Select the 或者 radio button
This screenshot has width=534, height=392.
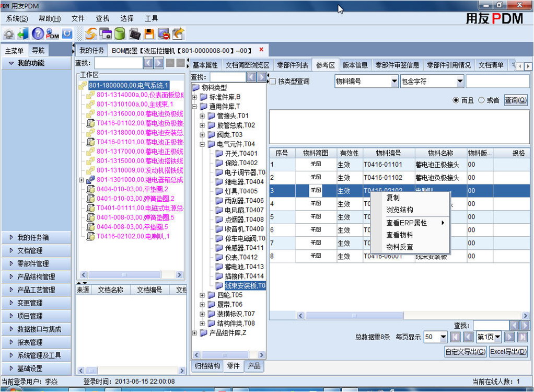(481, 100)
